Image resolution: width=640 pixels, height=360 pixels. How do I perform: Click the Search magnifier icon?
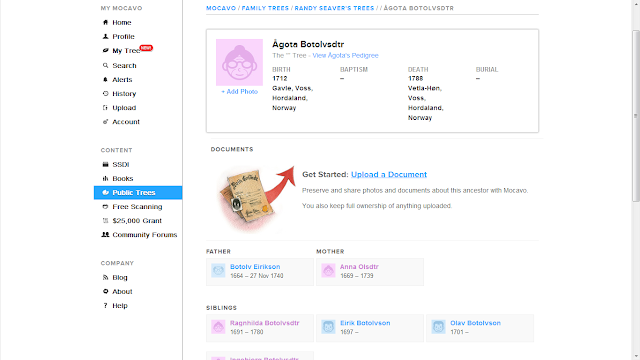pos(105,65)
